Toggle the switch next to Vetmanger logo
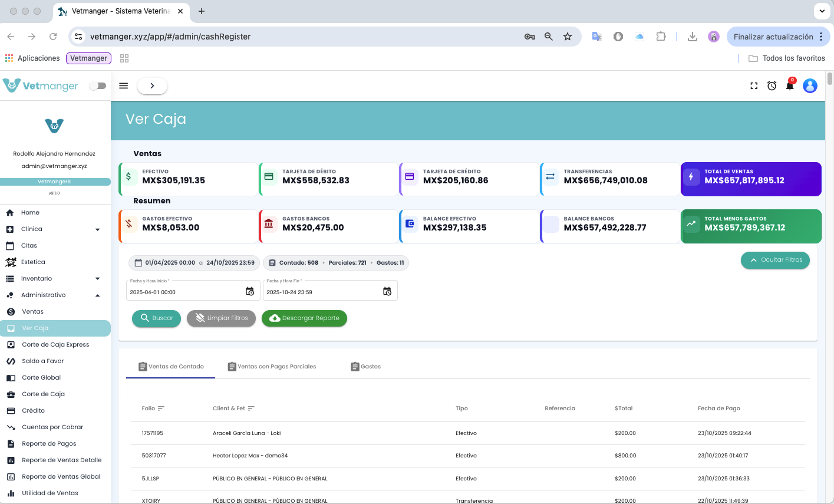 point(97,86)
